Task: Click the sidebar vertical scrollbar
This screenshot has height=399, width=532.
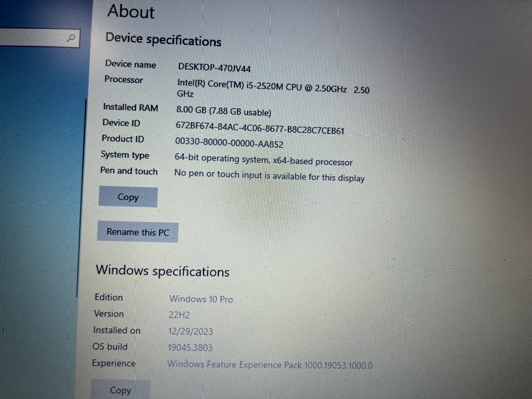Action: [x=82, y=198]
